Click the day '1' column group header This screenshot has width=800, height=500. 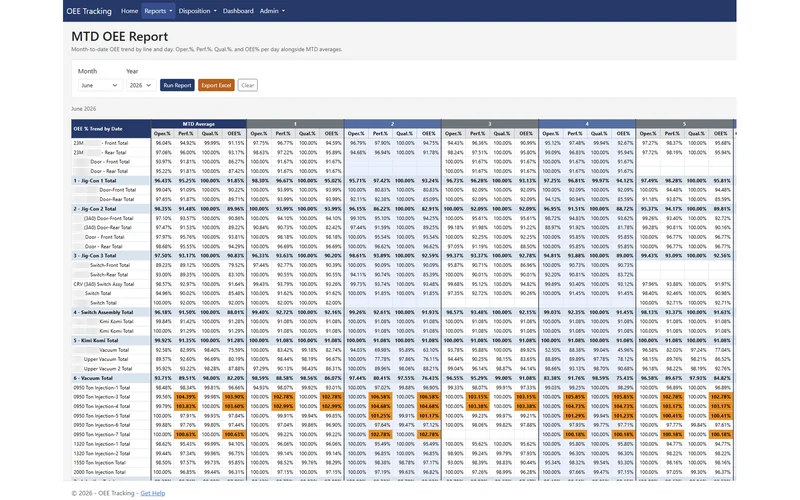[x=295, y=124]
